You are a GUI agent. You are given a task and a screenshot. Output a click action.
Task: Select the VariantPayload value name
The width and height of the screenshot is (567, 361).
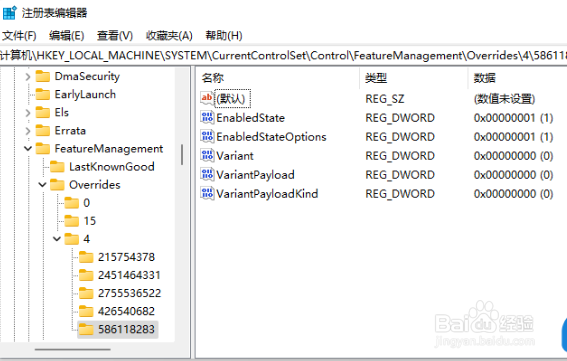(255, 175)
